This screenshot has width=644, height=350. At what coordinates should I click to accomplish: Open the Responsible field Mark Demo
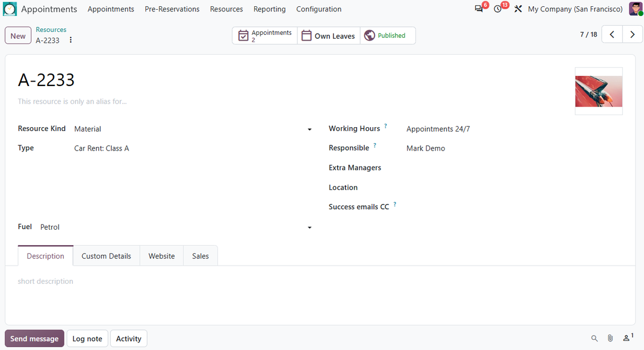514,148
